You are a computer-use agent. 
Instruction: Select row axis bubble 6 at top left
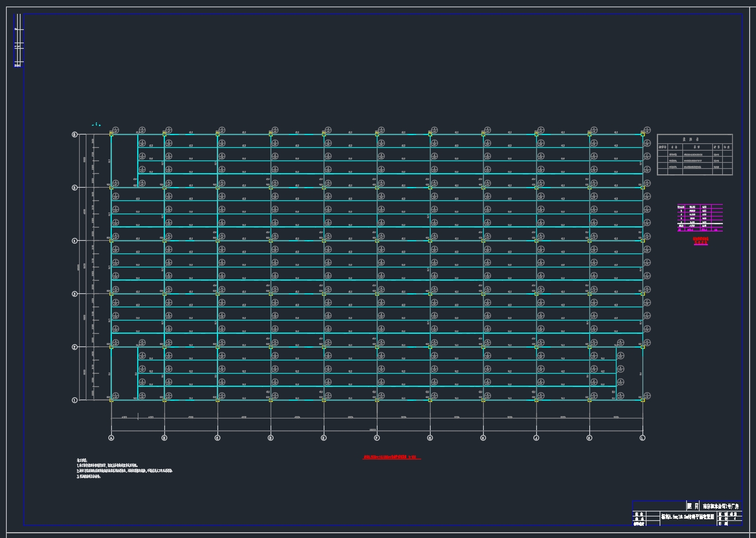[75, 134]
